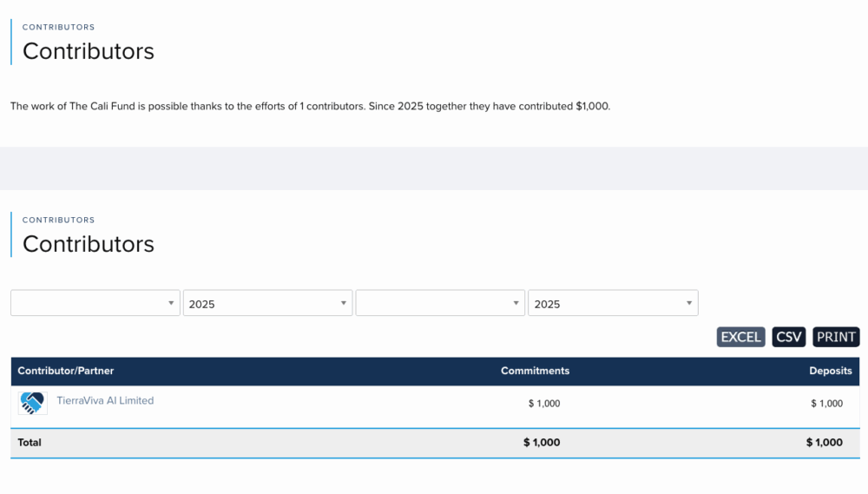Sort by the Commitments column header
868x494 pixels.
[535, 371]
